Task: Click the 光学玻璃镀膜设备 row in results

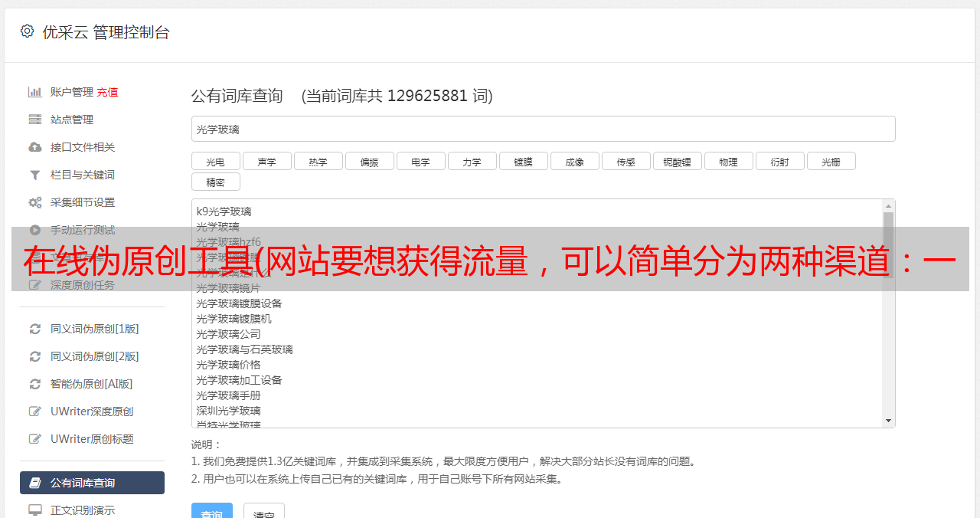Action: [x=239, y=303]
